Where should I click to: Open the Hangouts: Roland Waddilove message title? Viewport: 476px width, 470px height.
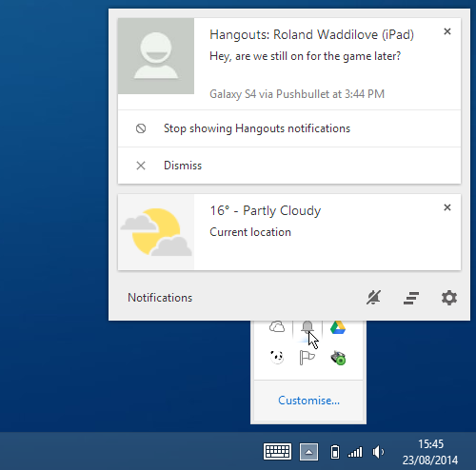click(x=311, y=35)
